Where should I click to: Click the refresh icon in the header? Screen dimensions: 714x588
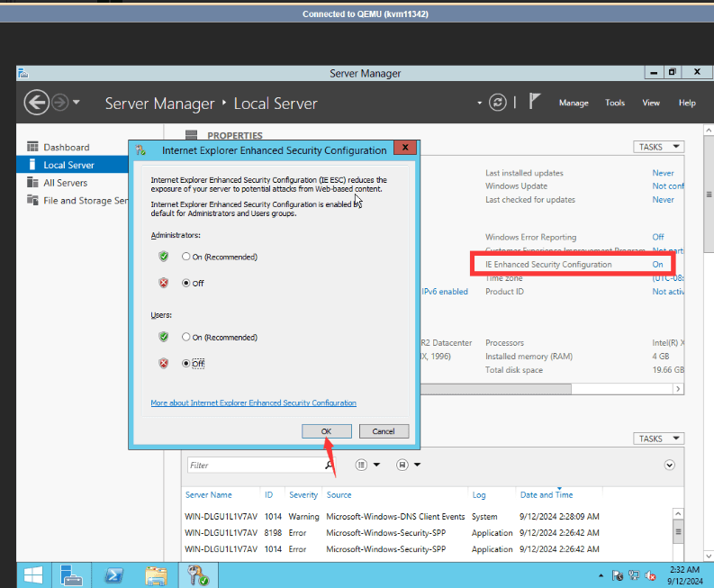point(497,102)
